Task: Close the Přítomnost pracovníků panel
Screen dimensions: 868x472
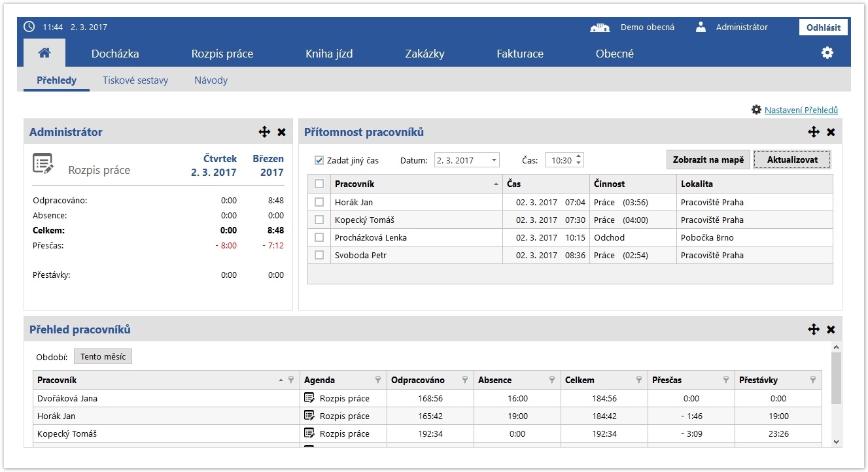Action: (831, 132)
